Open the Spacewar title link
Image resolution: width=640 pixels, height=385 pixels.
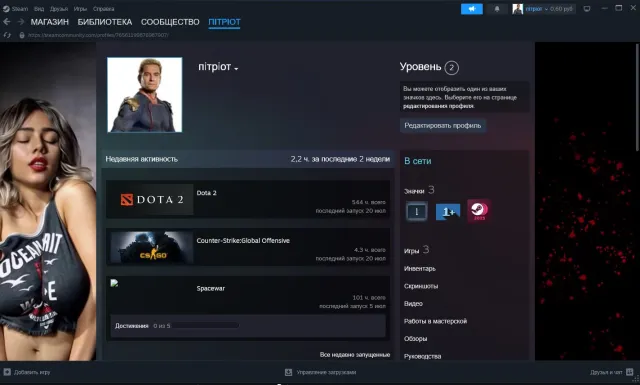click(211, 288)
